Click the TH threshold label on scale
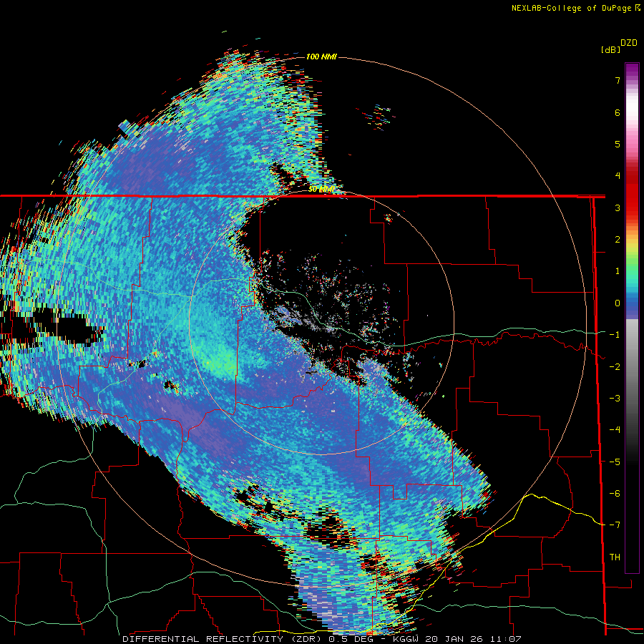 [615, 557]
